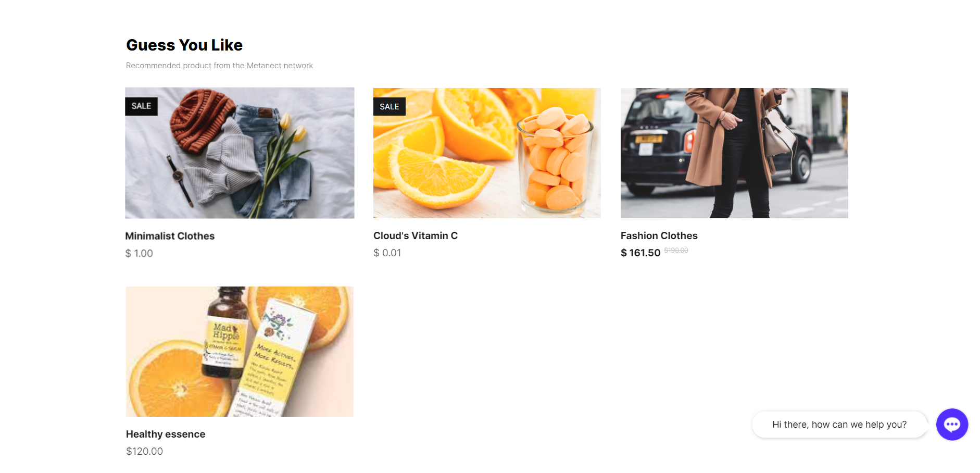Click the Guess You Like heading
Viewport: 980px width, 473px height.
coord(184,45)
